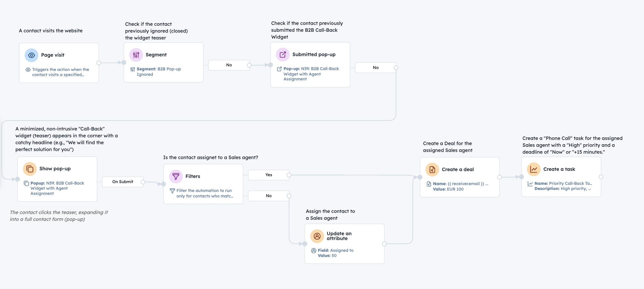Select the Segment node's No branch label
Viewport: 644px width, 289px height.
tap(229, 65)
